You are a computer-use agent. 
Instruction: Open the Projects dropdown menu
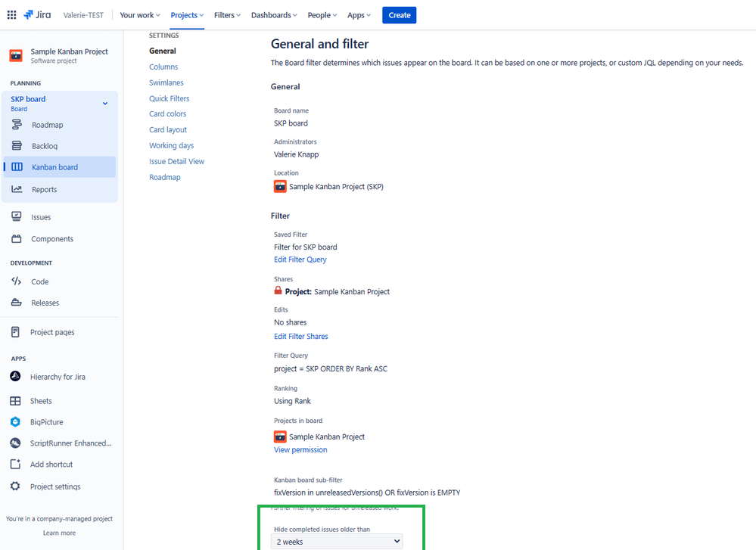187,15
